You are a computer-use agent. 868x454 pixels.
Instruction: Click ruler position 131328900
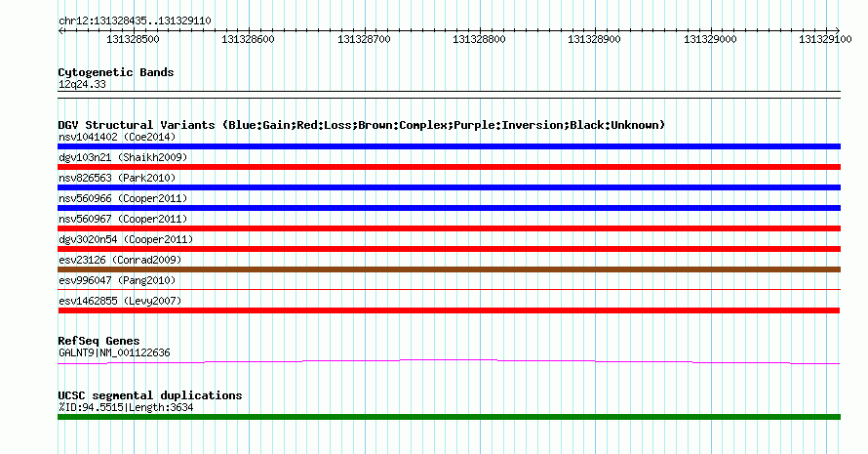(595, 39)
